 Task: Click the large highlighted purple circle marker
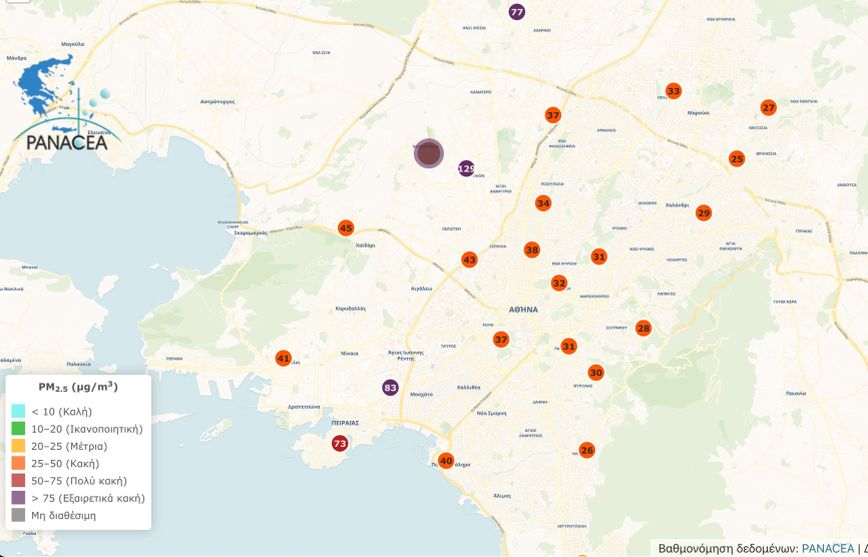(x=429, y=153)
